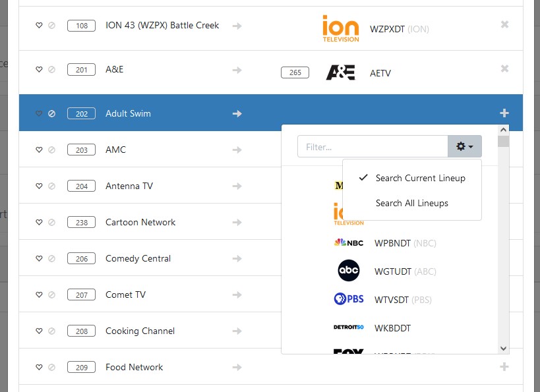The width and height of the screenshot is (540, 392).
Task: Remove the WZPXDT mapping for ION 43
Action: (x=504, y=25)
